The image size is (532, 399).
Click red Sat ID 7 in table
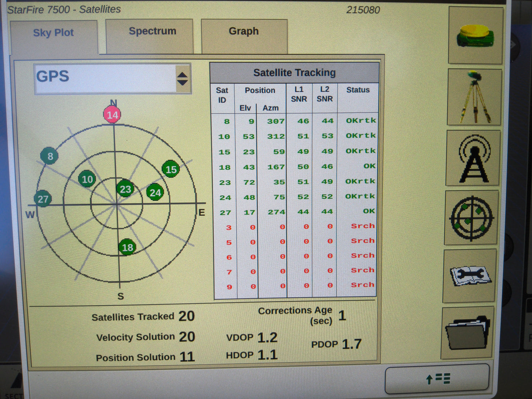click(x=229, y=272)
